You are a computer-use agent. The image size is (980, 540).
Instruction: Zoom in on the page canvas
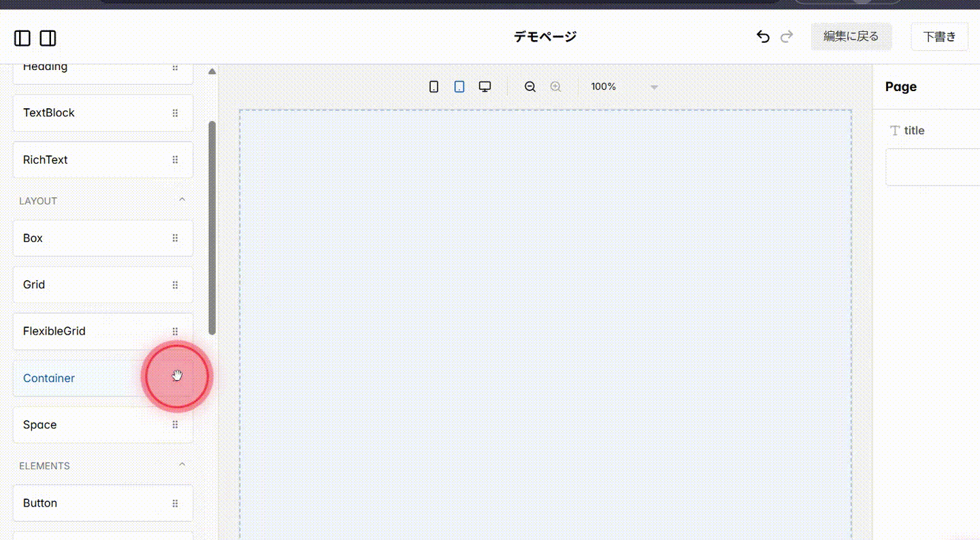pyautogui.click(x=555, y=86)
